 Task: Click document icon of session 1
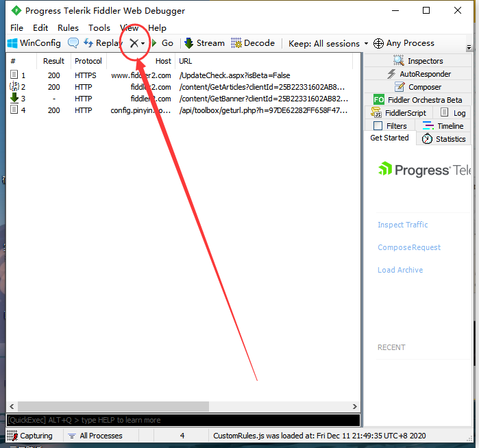[14, 74]
